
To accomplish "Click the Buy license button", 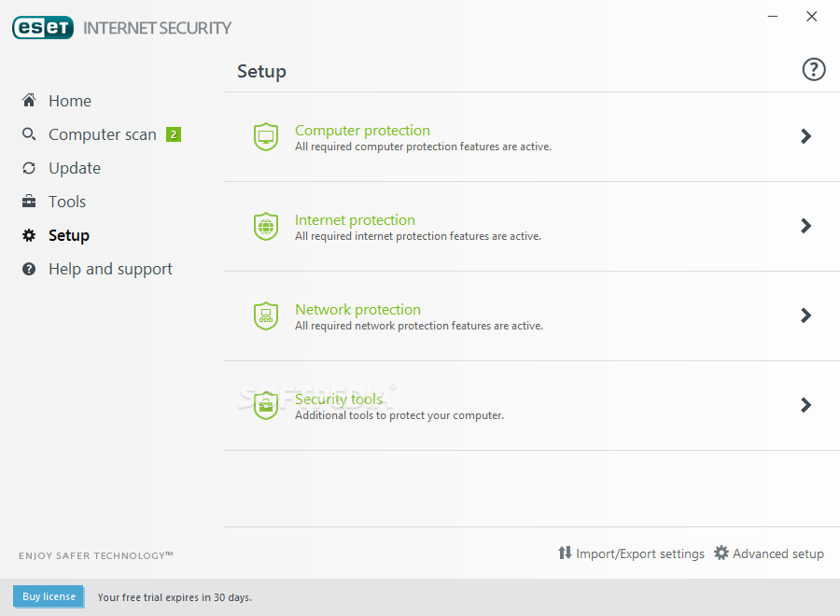I will [49, 596].
